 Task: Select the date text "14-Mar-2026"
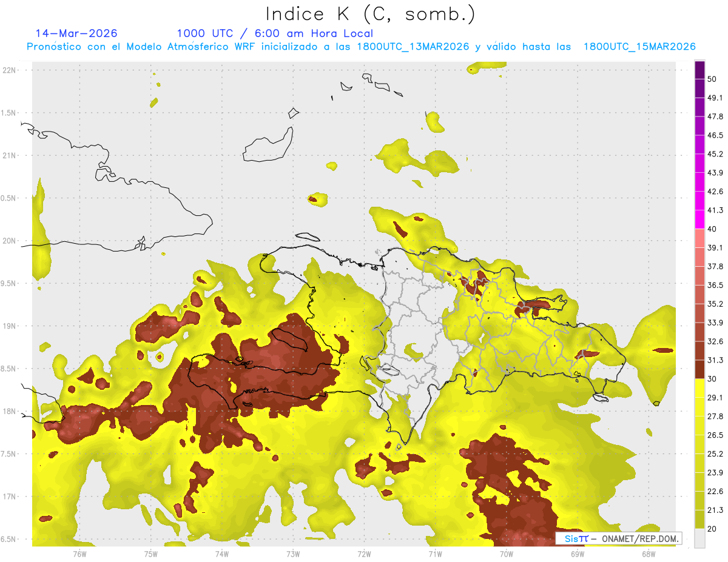click(x=76, y=33)
